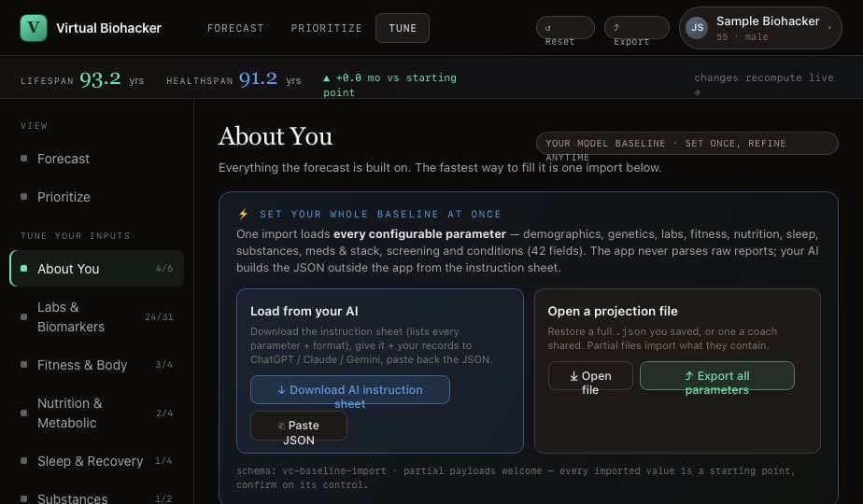Open Sleep & Recovery section
This screenshot has width=863, height=504.
pyautogui.click(x=96, y=461)
